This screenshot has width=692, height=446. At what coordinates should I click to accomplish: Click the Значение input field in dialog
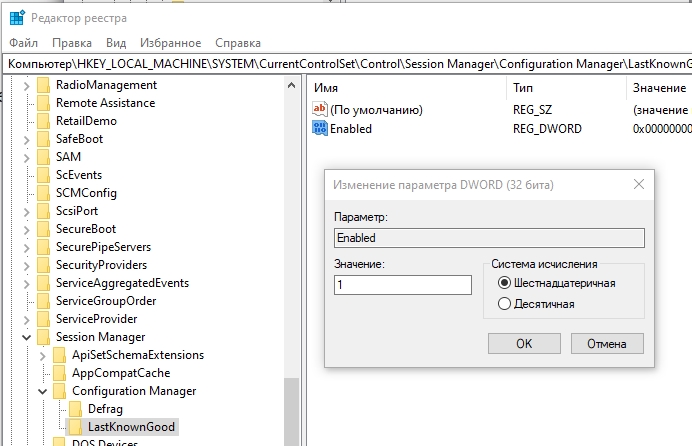coord(402,285)
